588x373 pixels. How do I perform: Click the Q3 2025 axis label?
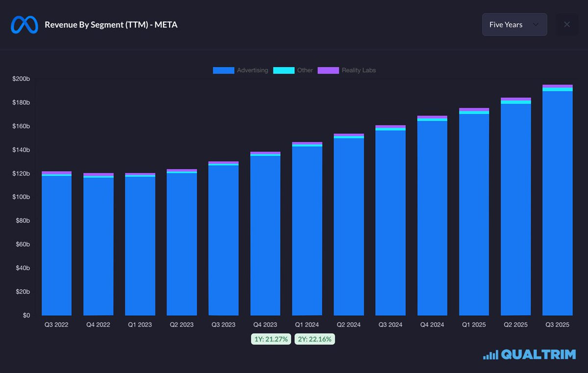point(558,324)
